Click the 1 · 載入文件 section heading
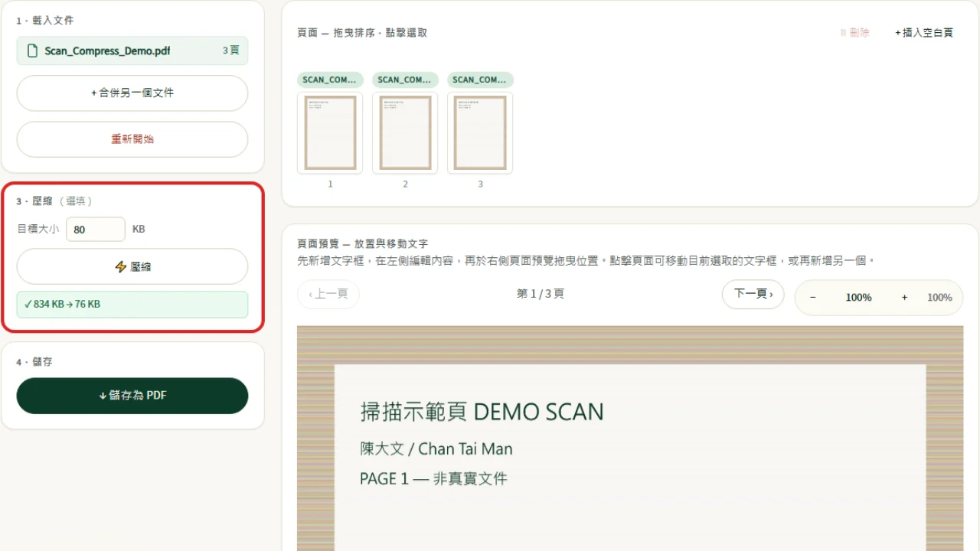Screen dimensions: 980x551 [x=45, y=21]
